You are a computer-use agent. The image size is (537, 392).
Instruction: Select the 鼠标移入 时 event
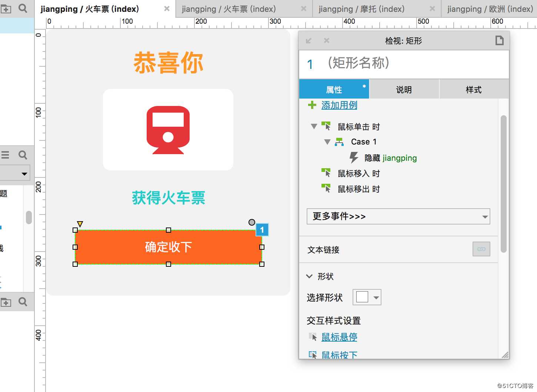point(358,173)
